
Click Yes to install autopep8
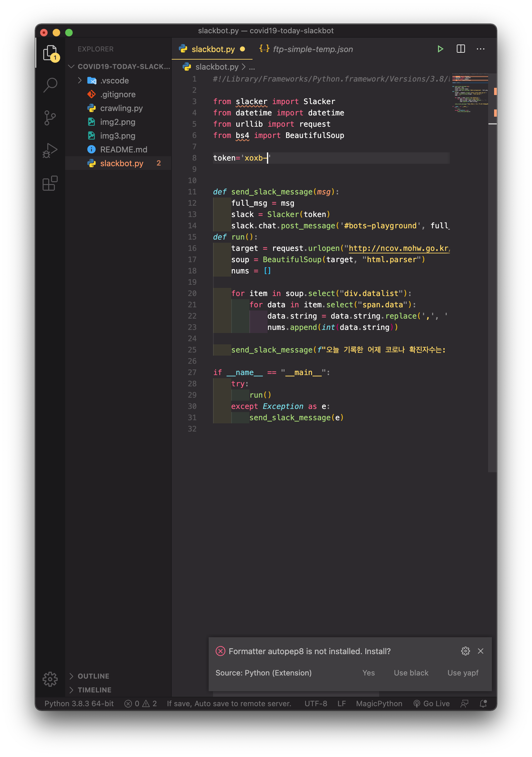coord(368,673)
